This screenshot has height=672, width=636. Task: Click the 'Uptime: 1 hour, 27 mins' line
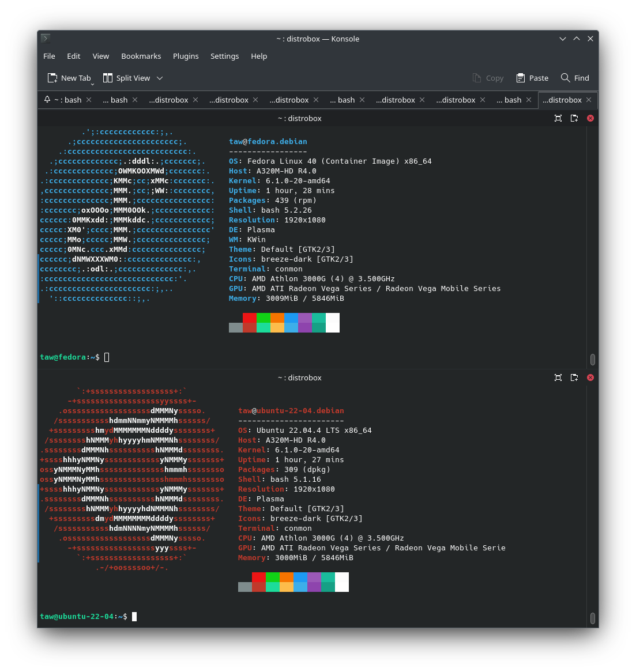tap(291, 459)
